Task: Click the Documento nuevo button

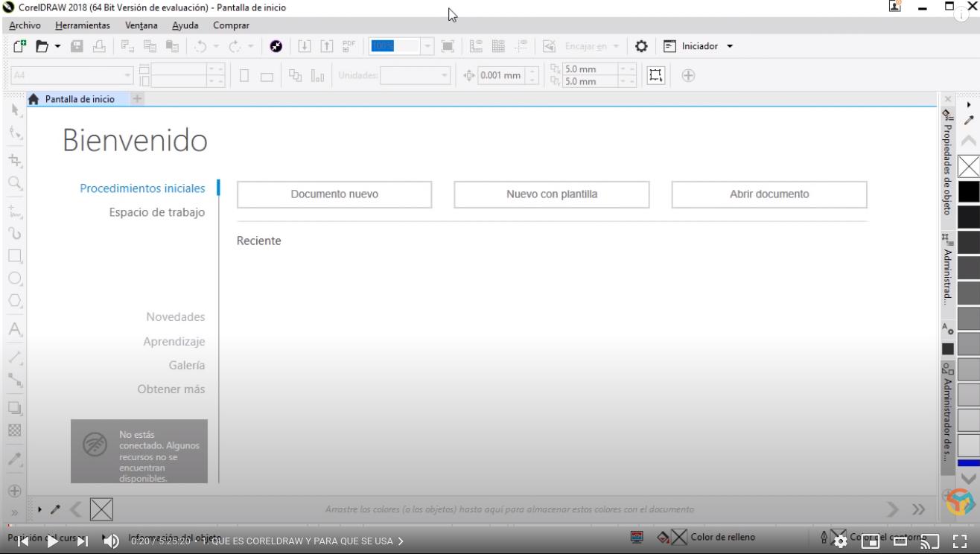Action: tap(334, 194)
